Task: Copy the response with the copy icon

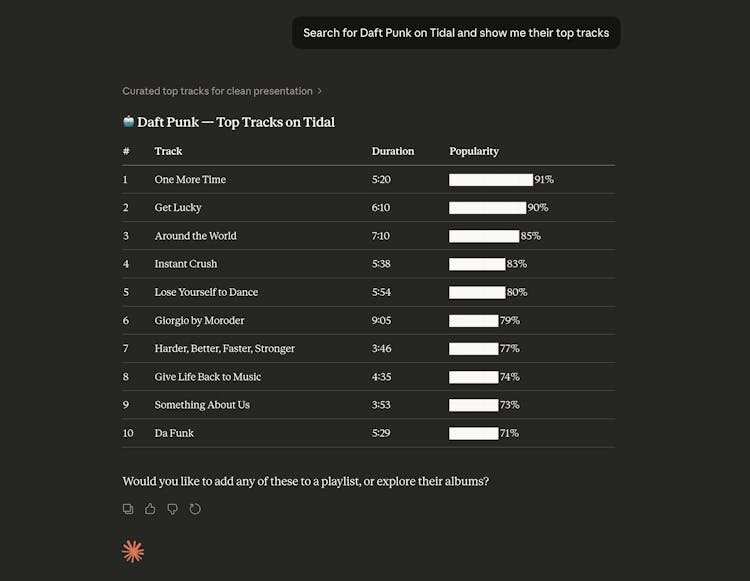Action: pyautogui.click(x=128, y=509)
